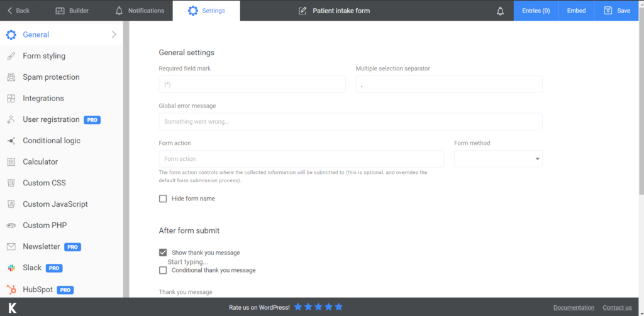The height and width of the screenshot is (316, 644).
Task: Expand the General section chevron arrow
Action: pos(114,35)
